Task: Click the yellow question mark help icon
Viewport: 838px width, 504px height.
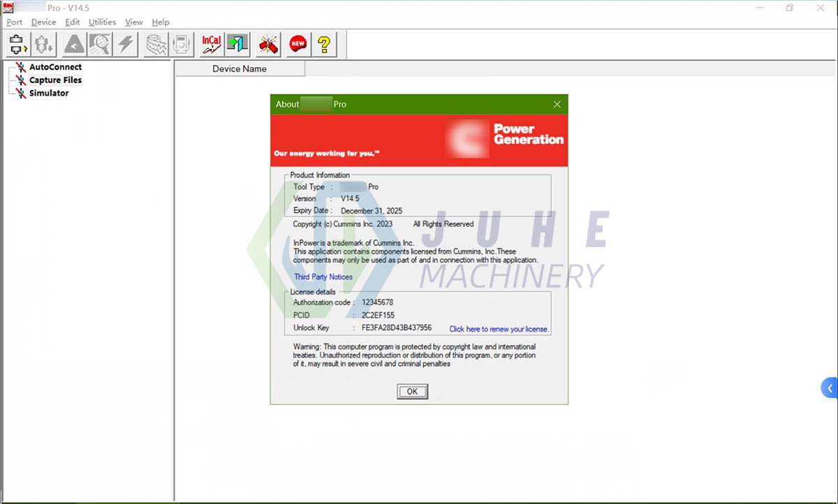Action: 324,44
